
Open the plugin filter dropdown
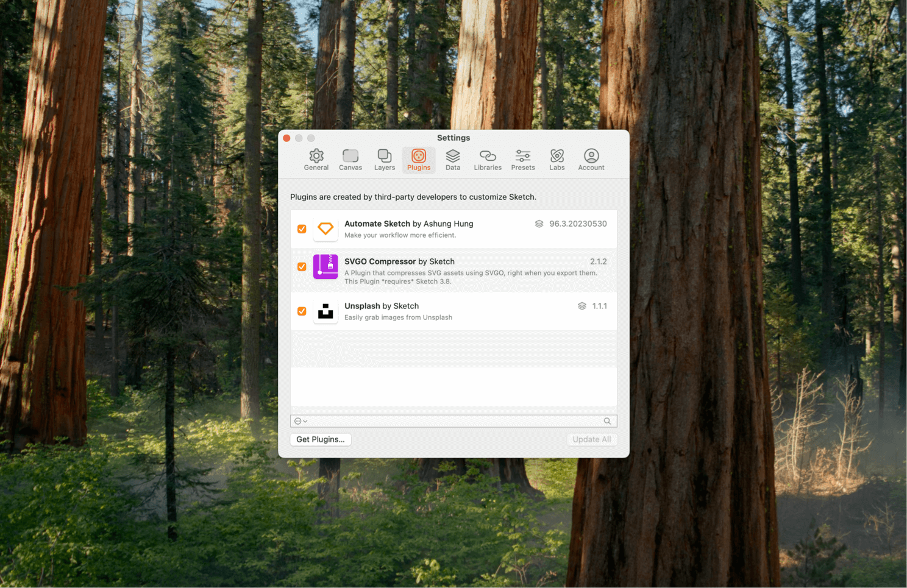point(300,420)
